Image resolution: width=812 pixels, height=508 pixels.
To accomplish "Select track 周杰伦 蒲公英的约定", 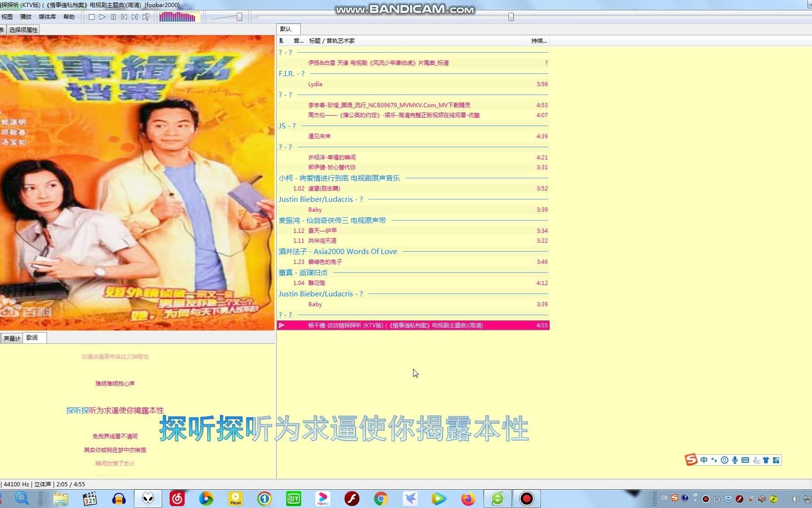I will click(x=413, y=115).
